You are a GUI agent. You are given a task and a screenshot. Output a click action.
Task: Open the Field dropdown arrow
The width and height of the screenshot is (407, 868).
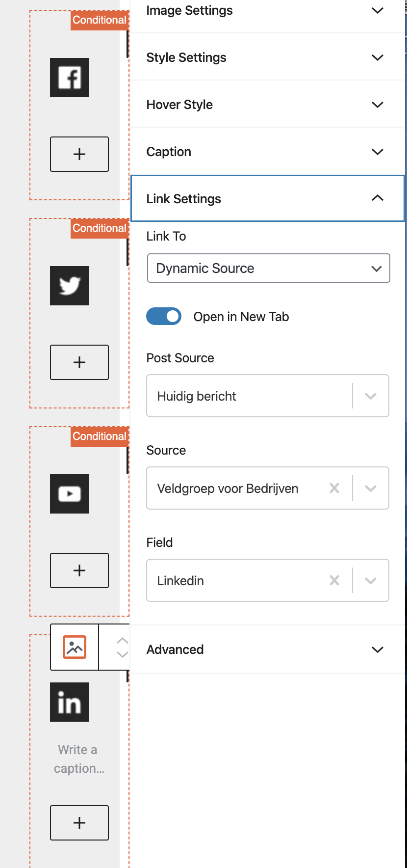(x=371, y=580)
